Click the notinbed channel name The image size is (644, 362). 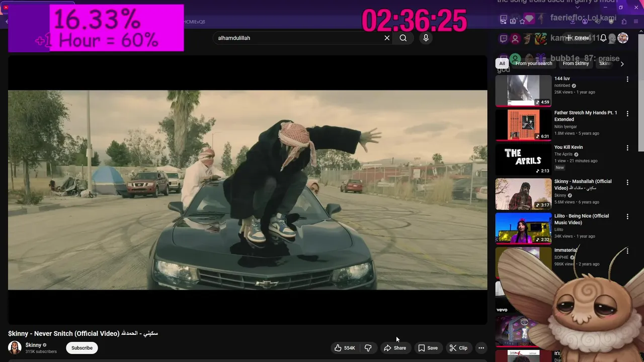coord(561,85)
